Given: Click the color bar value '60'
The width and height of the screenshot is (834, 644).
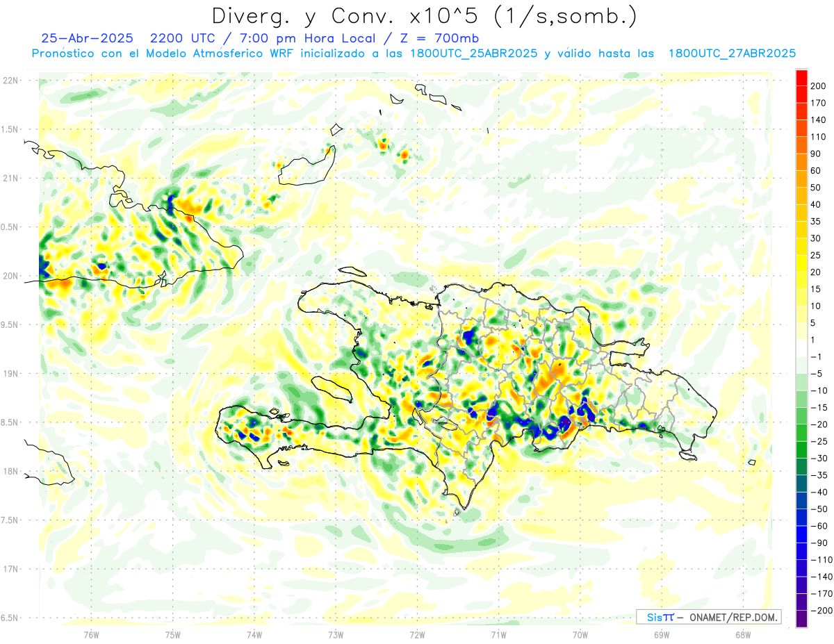Looking at the screenshot, I should (817, 171).
